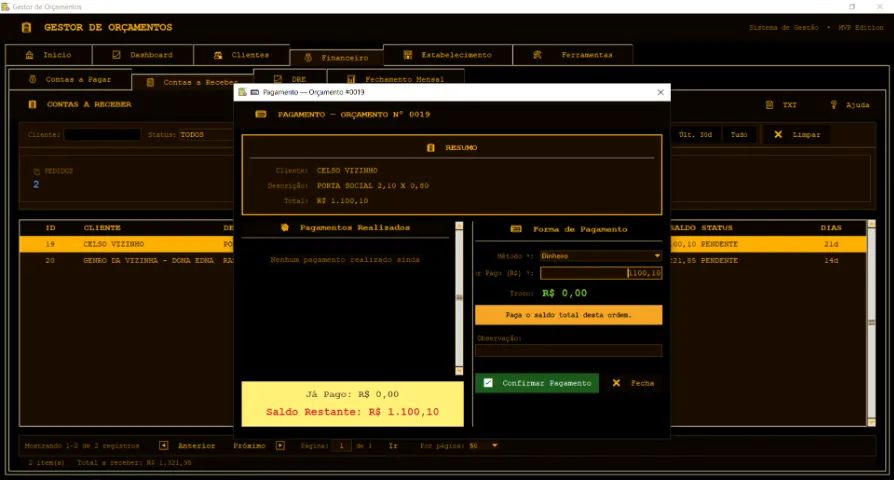Viewport: 894px width, 480px height.
Task: Open the Status TODOS filter dropdown
Action: point(206,135)
